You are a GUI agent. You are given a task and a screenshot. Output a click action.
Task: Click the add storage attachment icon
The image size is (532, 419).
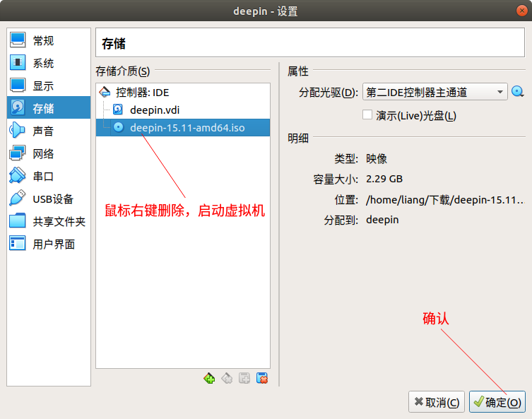244,378
